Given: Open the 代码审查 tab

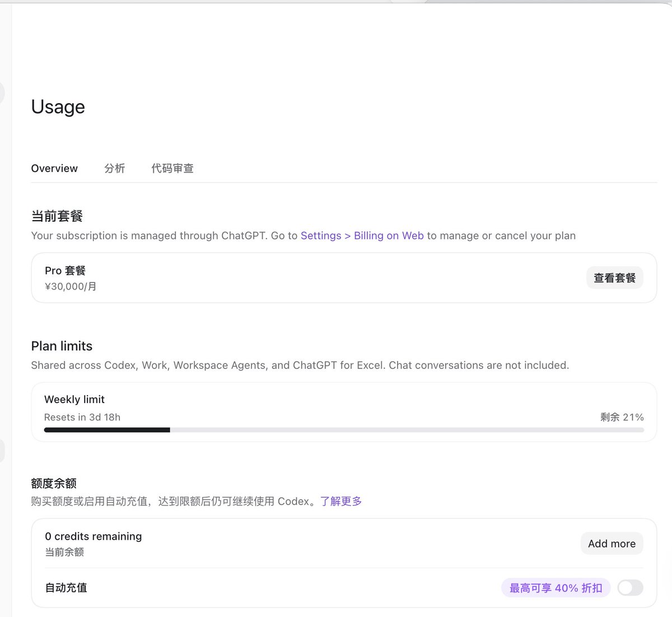Looking at the screenshot, I should click(x=172, y=169).
